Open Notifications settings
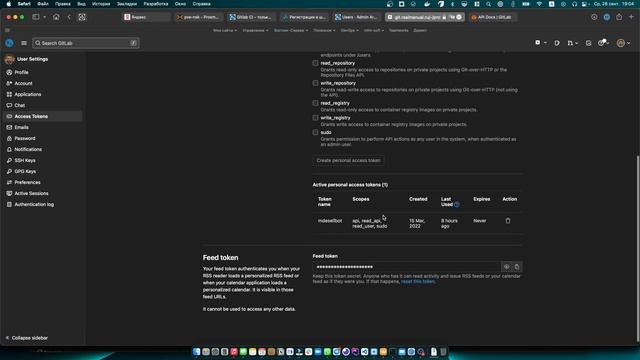Viewport: 640px width, 360px height. tap(28, 149)
